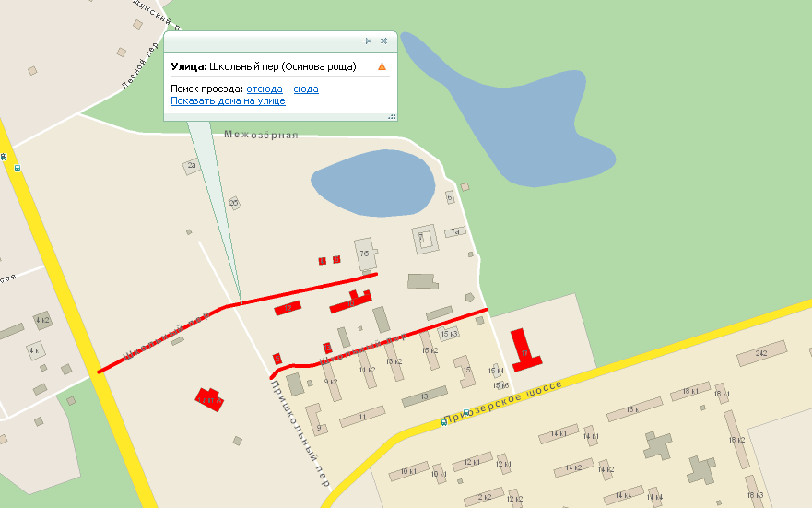Click the bus stop icon at far left edge
812x508 pixels.
(4, 157)
